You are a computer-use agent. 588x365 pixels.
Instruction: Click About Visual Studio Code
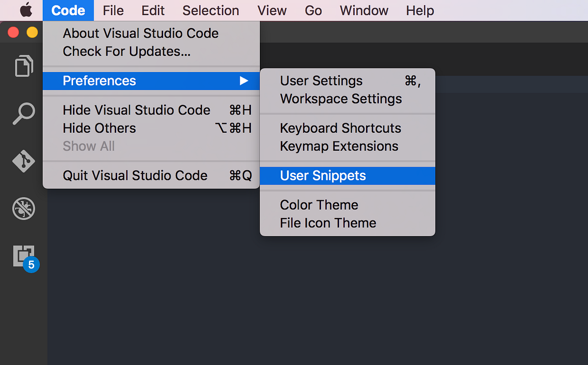coord(141,33)
